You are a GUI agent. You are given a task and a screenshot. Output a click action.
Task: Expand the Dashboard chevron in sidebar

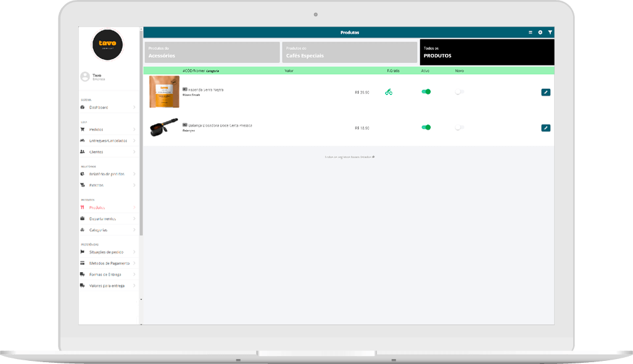pyautogui.click(x=134, y=107)
